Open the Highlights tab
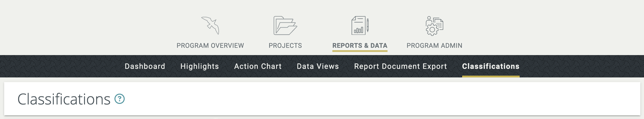The width and height of the screenshot is (644, 119). pos(199,66)
